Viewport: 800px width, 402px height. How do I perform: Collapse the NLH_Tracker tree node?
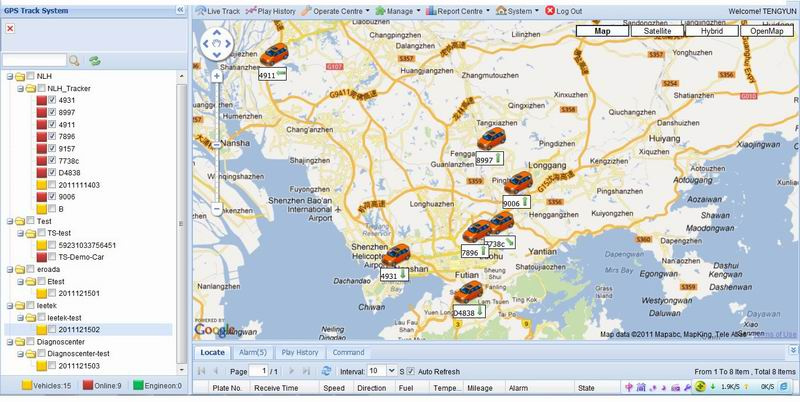click(x=20, y=89)
